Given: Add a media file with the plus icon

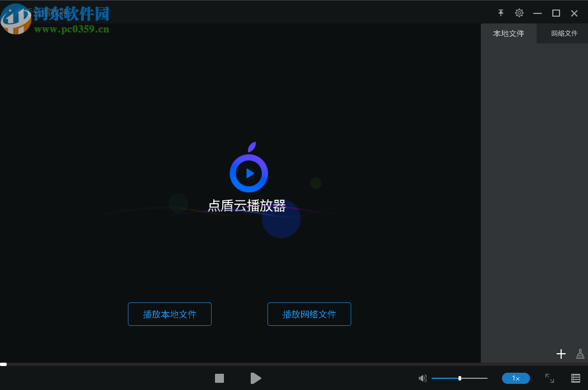Looking at the screenshot, I should click(561, 354).
